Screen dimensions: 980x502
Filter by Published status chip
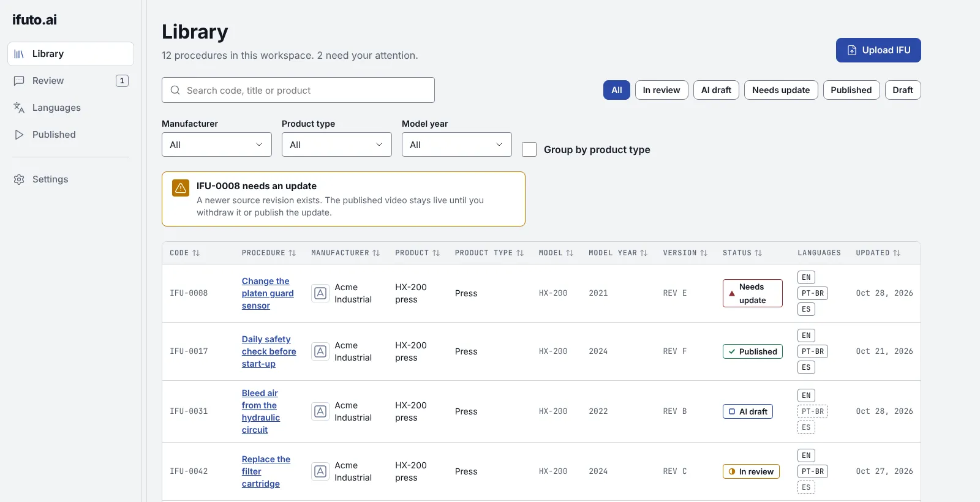(851, 90)
